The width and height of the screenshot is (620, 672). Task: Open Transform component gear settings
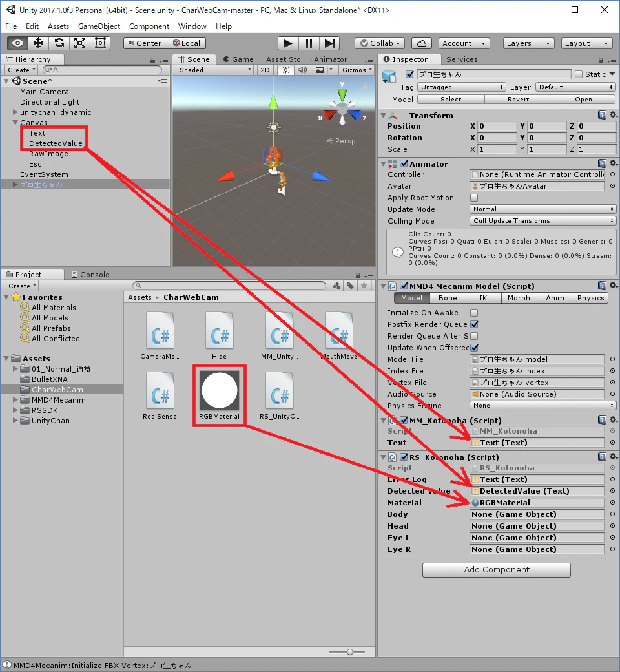click(613, 115)
